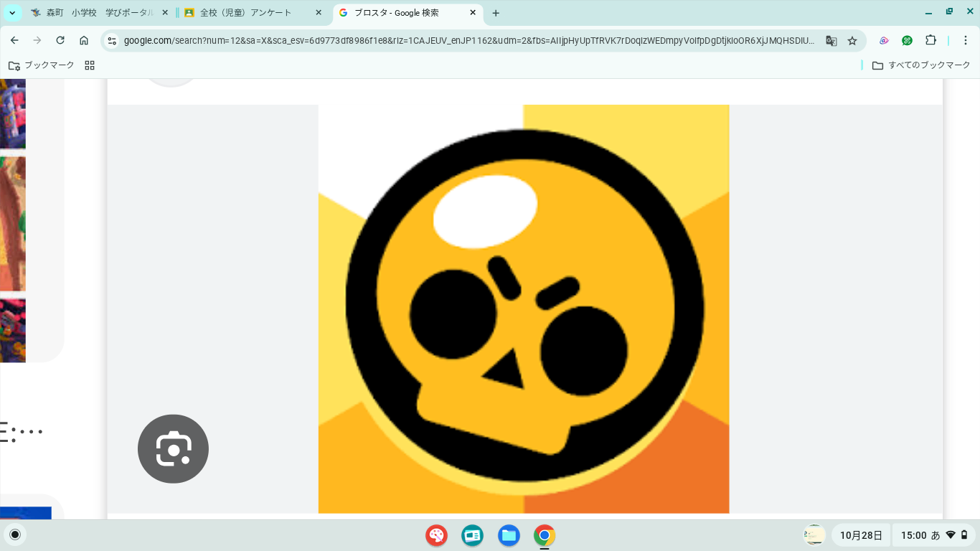Open a new tab with the plus button
The height and width of the screenshot is (551, 980).
click(x=495, y=12)
